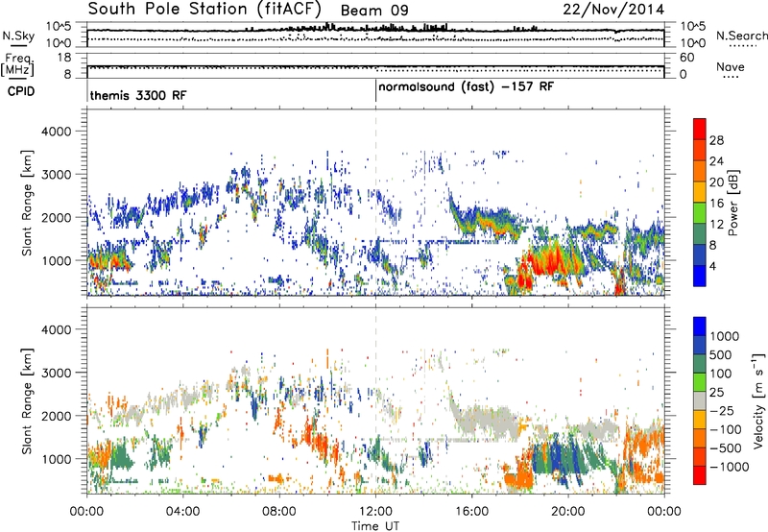
Task: Click the date '22/Nov/2014'
Action: [613, 10]
